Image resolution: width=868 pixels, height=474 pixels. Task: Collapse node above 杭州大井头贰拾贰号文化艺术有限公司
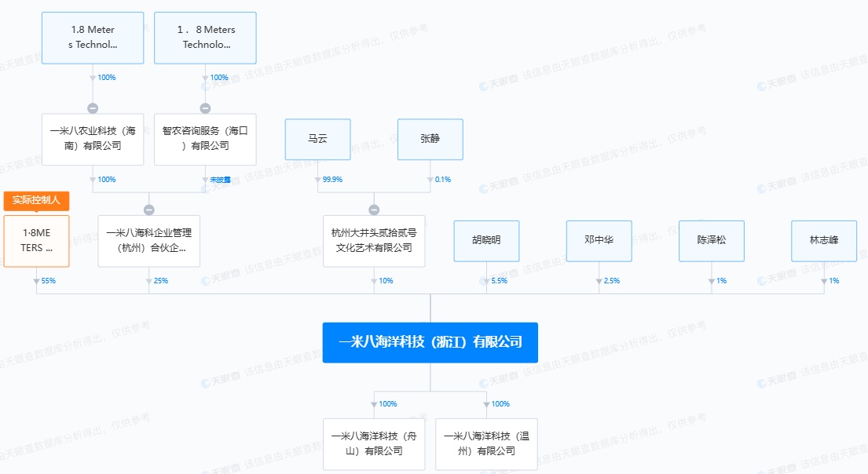click(x=374, y=210)
